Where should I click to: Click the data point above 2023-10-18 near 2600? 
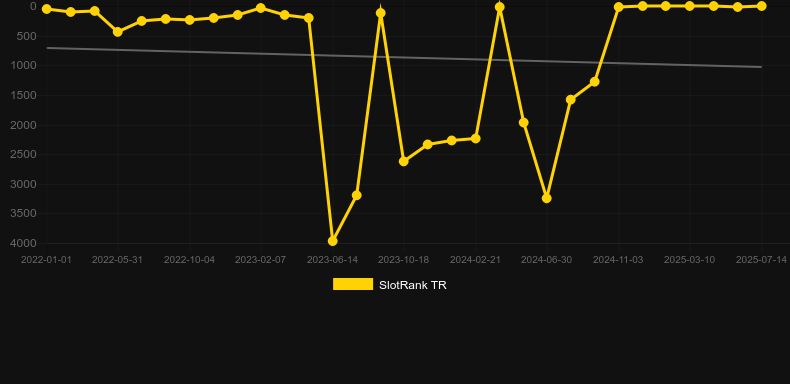pos(404,161)
